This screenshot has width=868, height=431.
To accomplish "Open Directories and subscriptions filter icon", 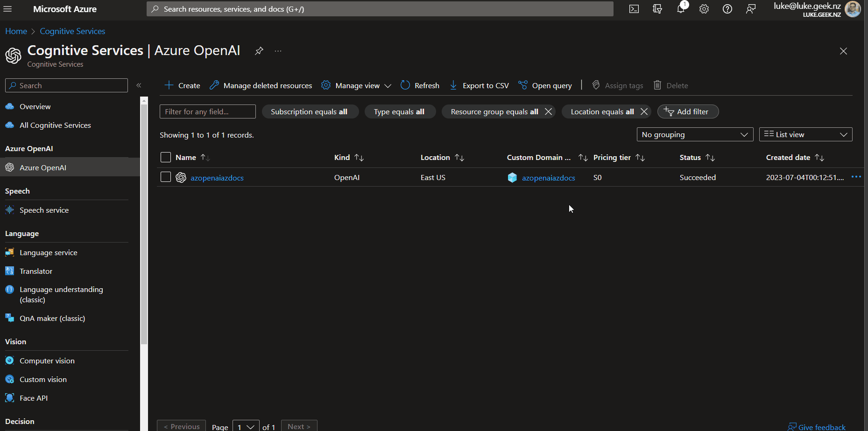I will 657,9.
